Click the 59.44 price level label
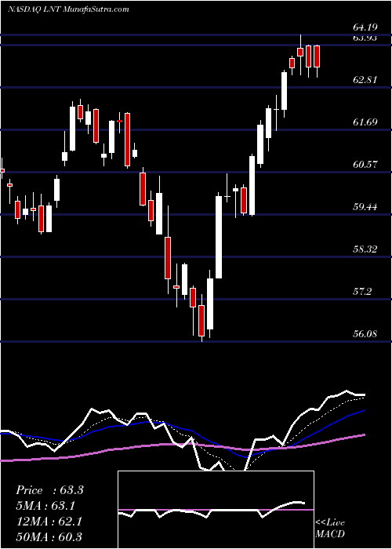This screenshot has height=549, width=392. tap(365, 206)
